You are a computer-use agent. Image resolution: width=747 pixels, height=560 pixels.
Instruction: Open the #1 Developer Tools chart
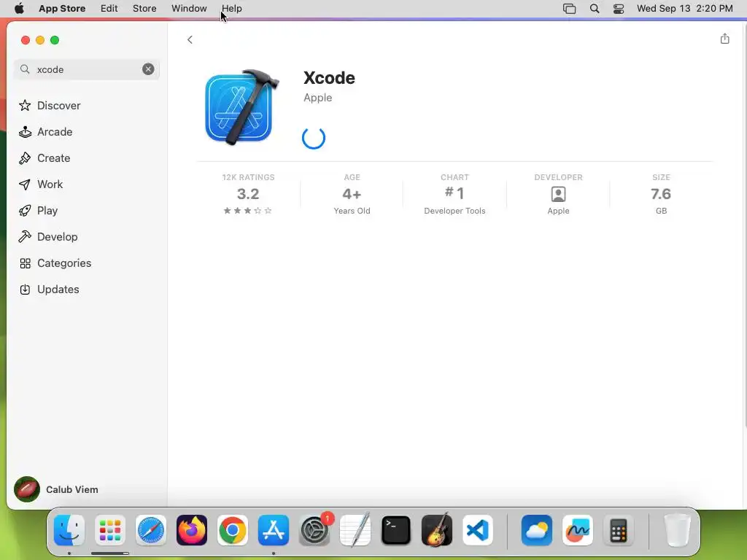(x=454, y=194)
